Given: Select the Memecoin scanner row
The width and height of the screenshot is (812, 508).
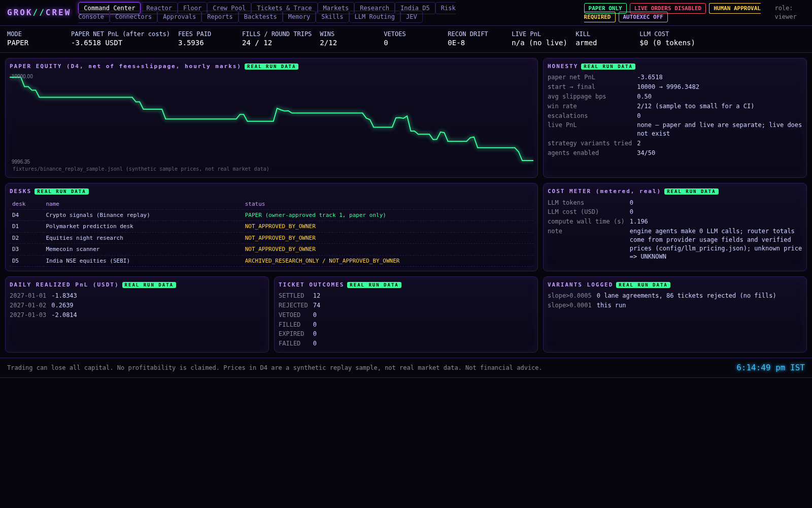Looking at the screenshot, I should pyautogui.click(x=272, y=249).
